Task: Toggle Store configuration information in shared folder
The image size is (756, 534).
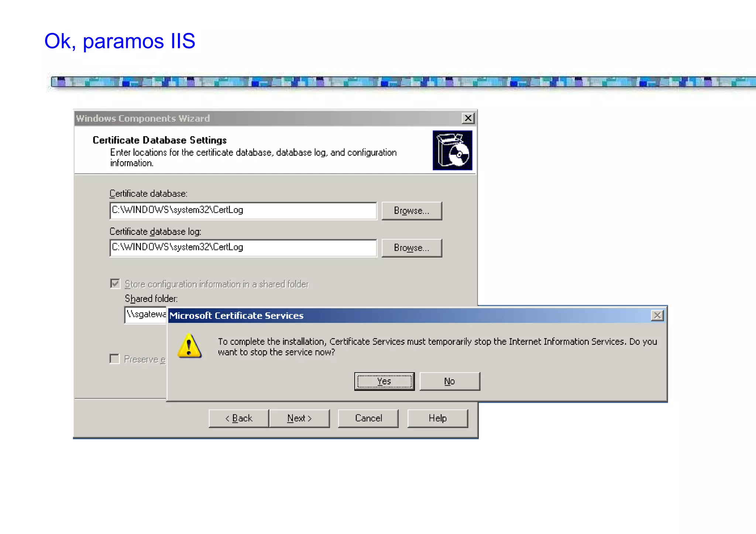Action: tap(115, 283)
